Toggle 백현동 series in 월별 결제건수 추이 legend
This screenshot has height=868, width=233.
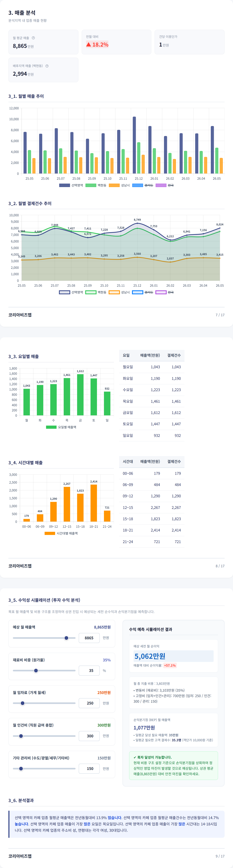96,292
